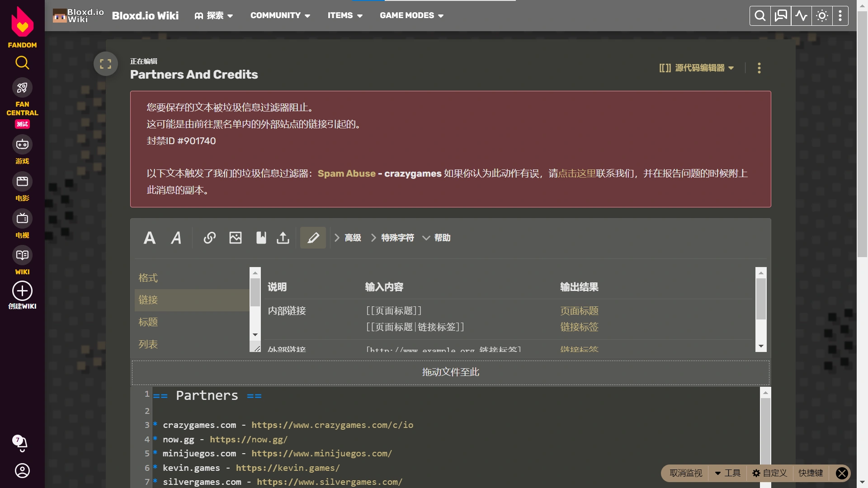This screenshot has height=488, width=868.
Task: Open wiki search magnifier in header
Action: (x=760, y=16)
